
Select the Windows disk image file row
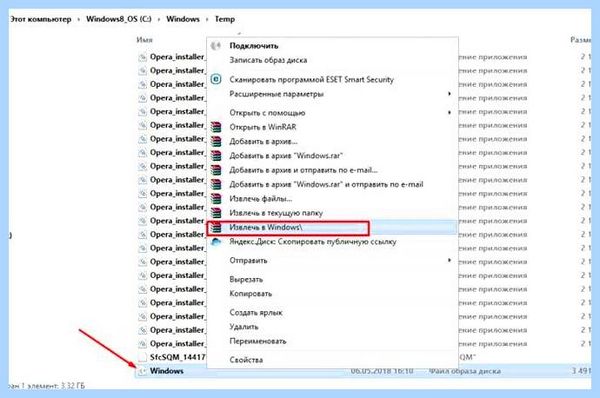tap(363, 371)
